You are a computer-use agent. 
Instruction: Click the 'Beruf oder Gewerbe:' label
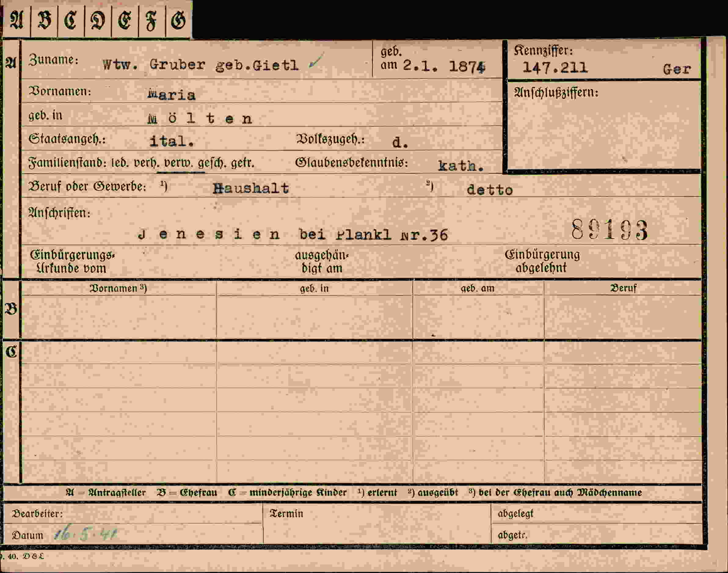88,187
